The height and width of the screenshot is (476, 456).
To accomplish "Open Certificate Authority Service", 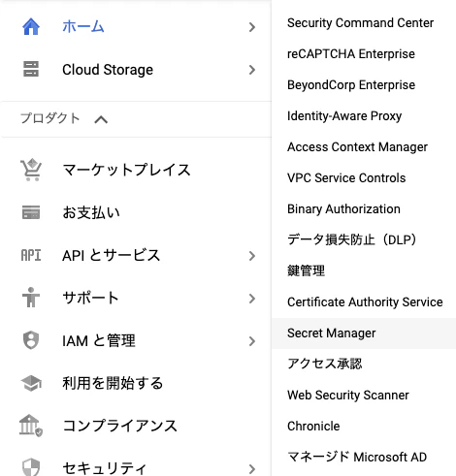I will tap(364, 301).
